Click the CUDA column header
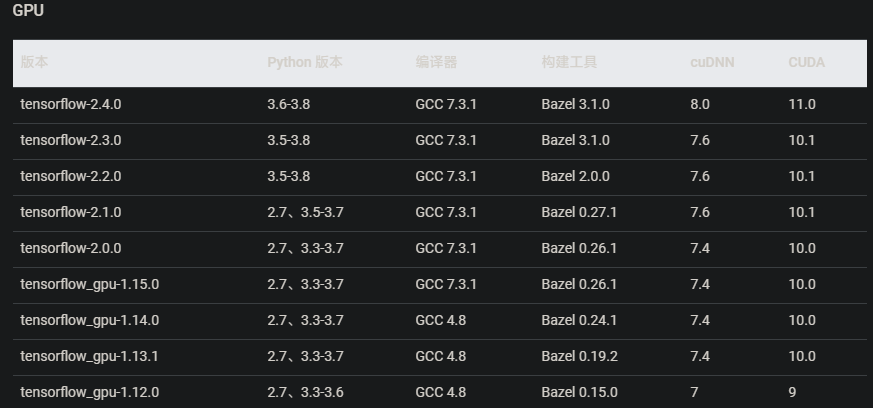The width and height of the screenshot is (873, 408). [806, 62]
